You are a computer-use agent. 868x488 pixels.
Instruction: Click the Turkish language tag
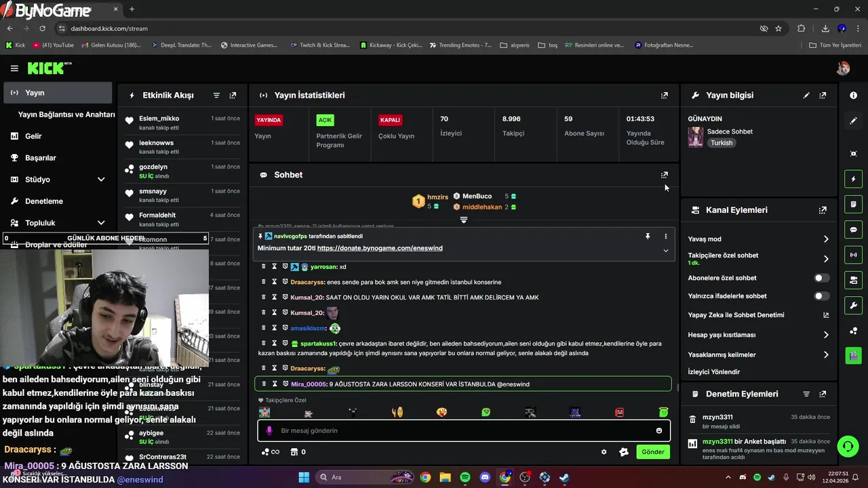click(x=722, y=143)
